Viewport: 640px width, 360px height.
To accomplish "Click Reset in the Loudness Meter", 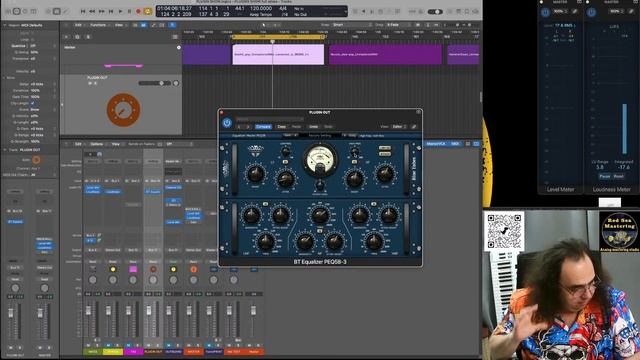I will pyautogui.click(x=619, y=176).
